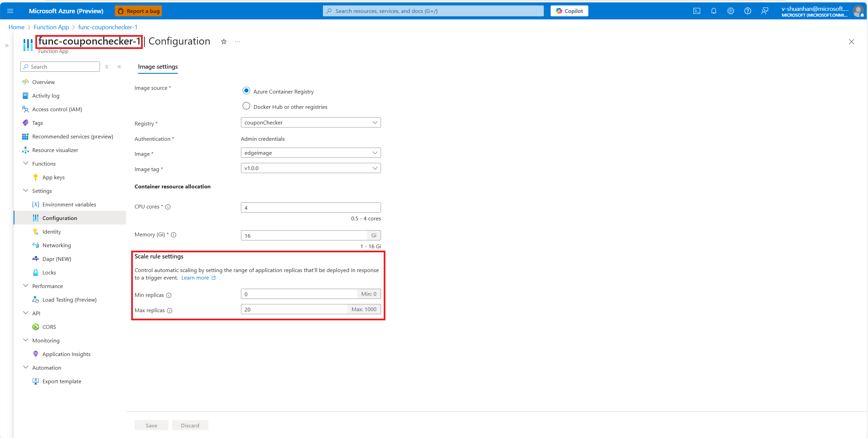This screenshot has width=868, height=438.
Task: Open Environment variables
Action: tap(70, 204)
